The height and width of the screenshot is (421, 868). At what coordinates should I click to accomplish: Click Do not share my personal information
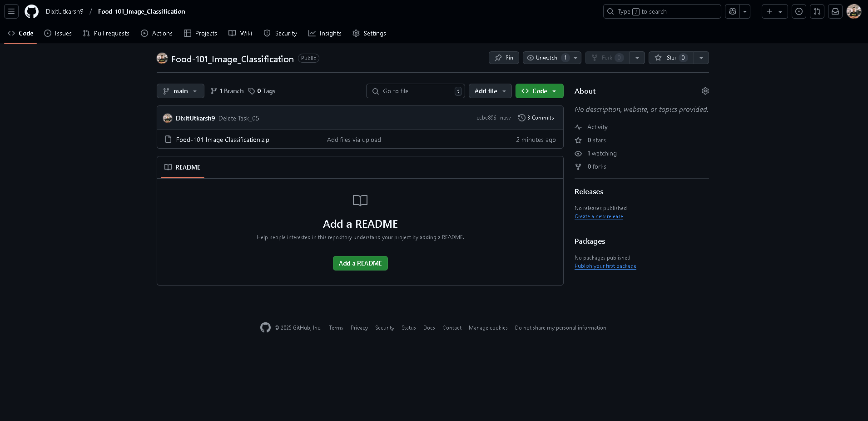pos(560,328)
